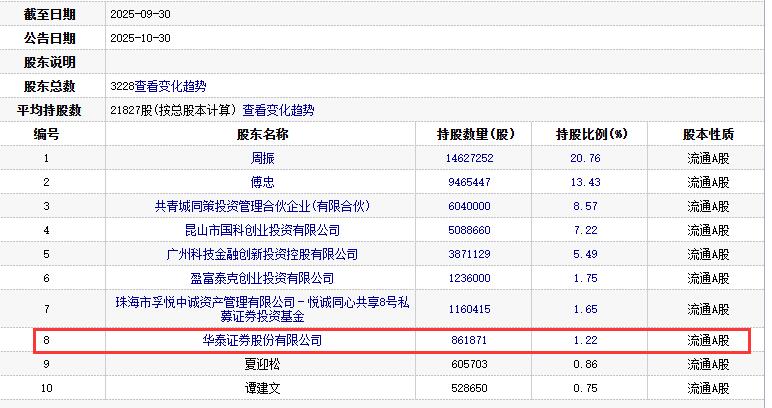772x408 pixels.
Task: Open 广州科技金融创新投资控股有限公司 link
Action: click(263, 254)
